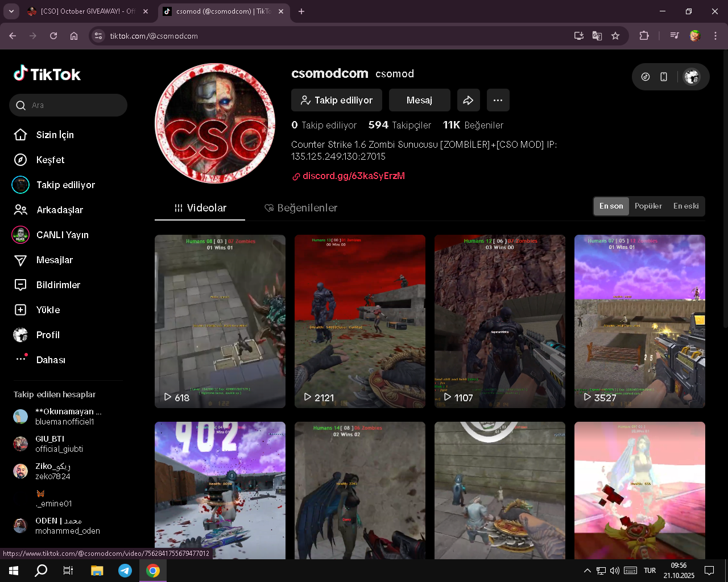Image resolution: width=728 pixels, height=582 pixels.
Task: Click the share arrow icon on profile
Action: tap(468, 100)
